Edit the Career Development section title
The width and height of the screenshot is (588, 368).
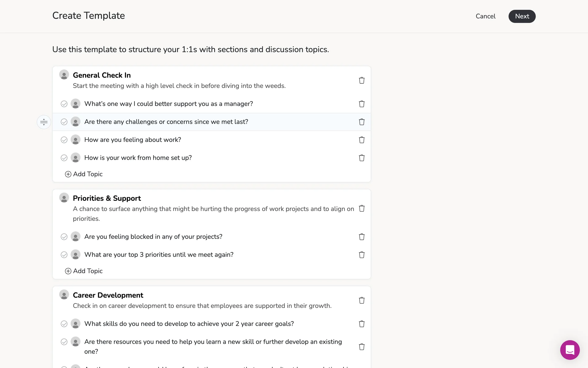(108, 295)
